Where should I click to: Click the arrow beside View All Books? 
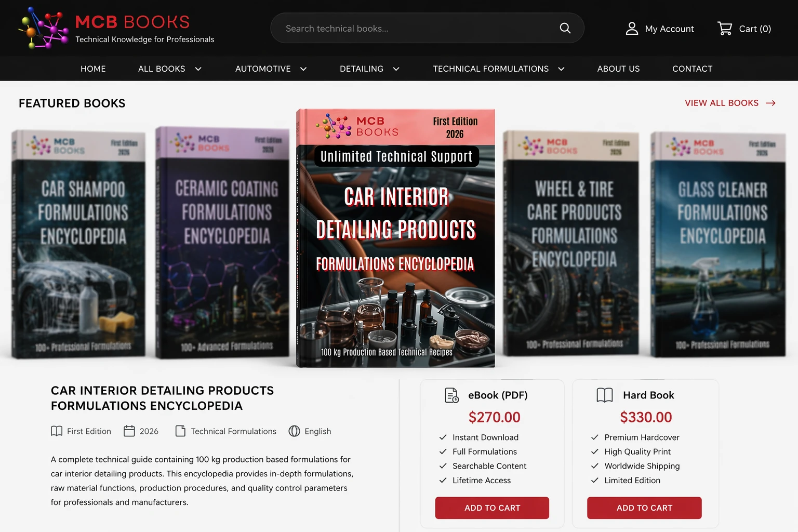pos(770,103)
